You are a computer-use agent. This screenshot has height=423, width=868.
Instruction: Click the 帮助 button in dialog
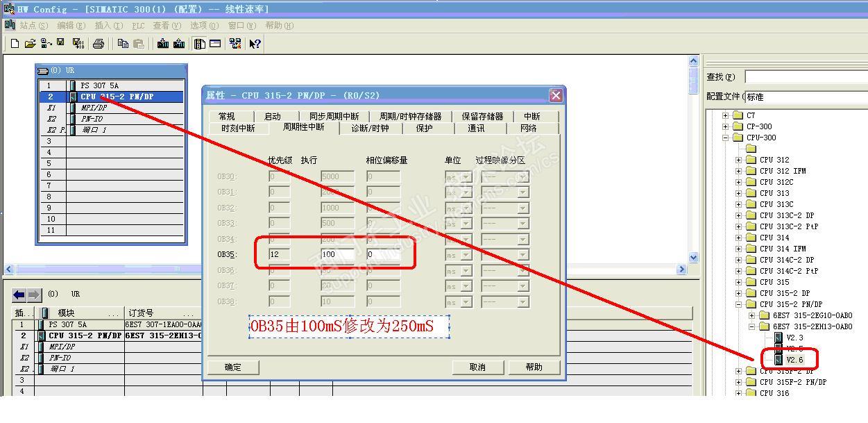pos(534,367)
